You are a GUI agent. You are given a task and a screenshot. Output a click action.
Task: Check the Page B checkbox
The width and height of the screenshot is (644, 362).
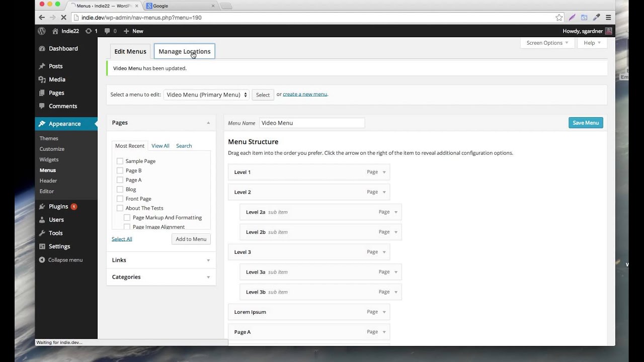click(120, 170)
